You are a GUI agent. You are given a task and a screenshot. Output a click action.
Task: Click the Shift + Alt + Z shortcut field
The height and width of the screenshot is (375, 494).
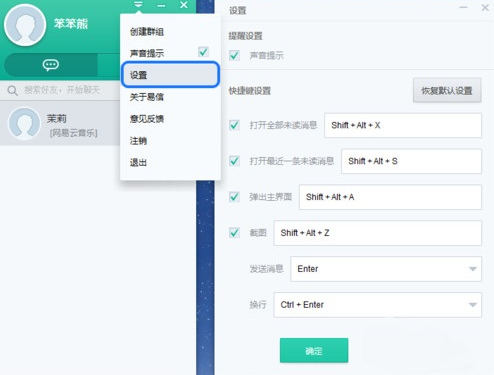tap(378, 233)
